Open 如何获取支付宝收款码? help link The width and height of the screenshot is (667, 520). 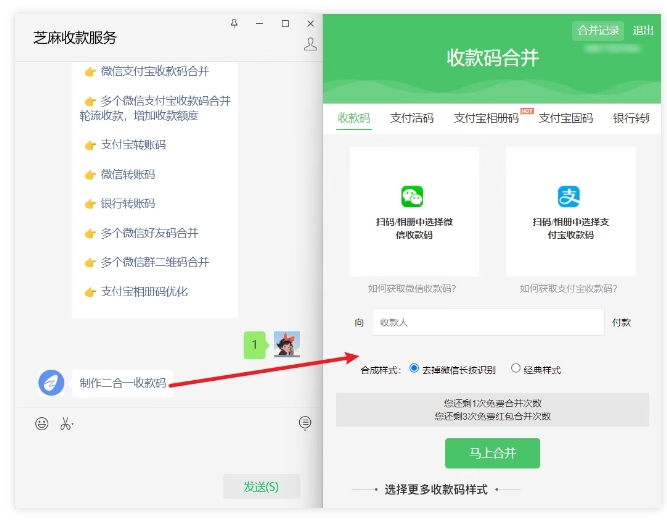pyautogui.click(x=568, y=289)
